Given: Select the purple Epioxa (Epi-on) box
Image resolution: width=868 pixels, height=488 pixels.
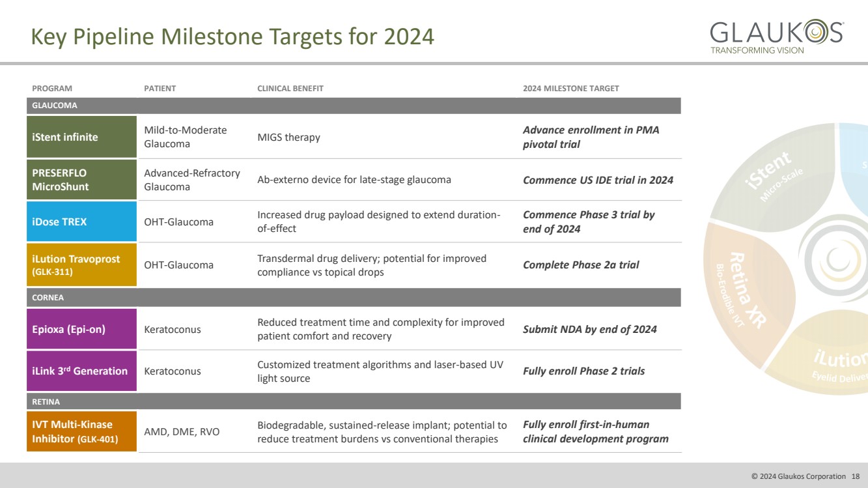Looking at the screenshot, I should pos(81,329).
